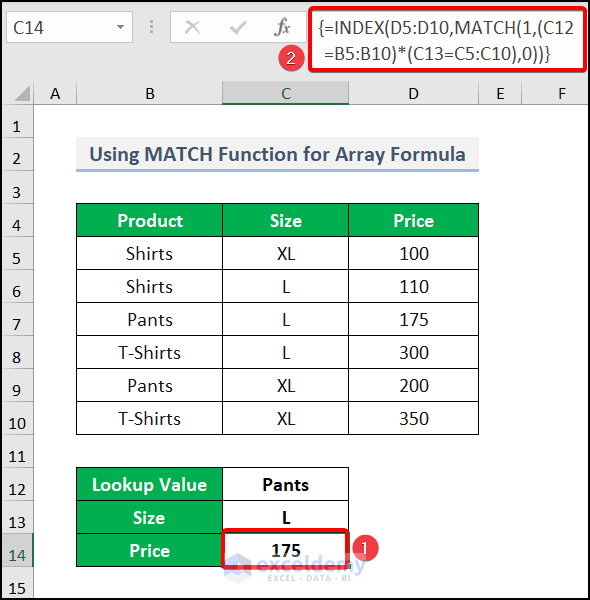Click the title 'Using MATCH Function for Array Formula'

(277, 155)
